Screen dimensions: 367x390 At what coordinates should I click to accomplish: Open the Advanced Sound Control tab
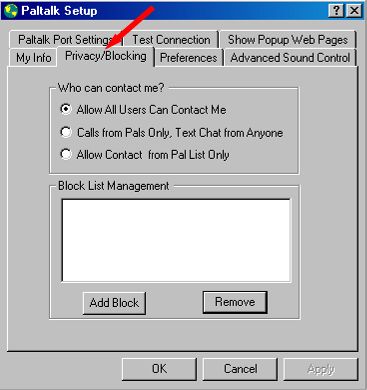click(x=290, y=58)
